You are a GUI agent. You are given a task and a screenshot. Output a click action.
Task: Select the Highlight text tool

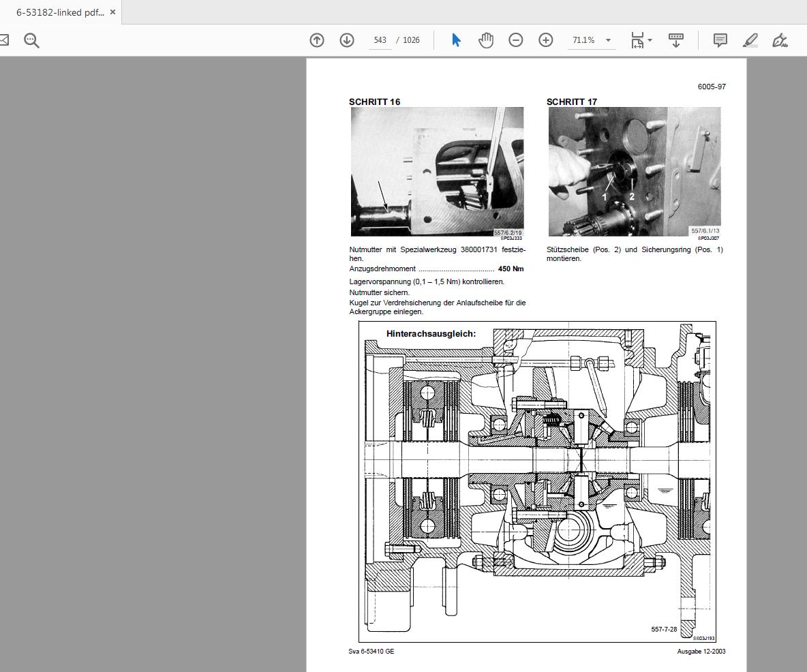(x=750, y=40)
